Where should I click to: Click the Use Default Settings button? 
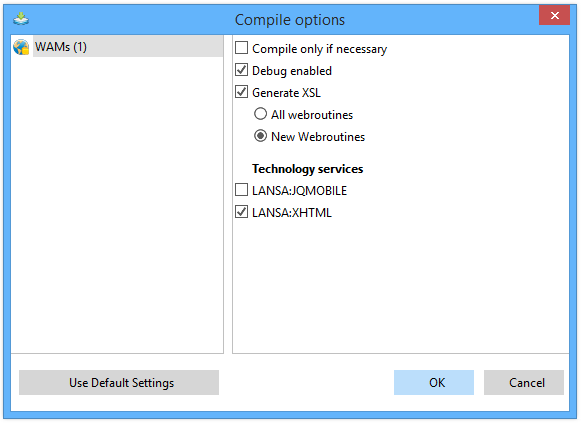(119, 382)
